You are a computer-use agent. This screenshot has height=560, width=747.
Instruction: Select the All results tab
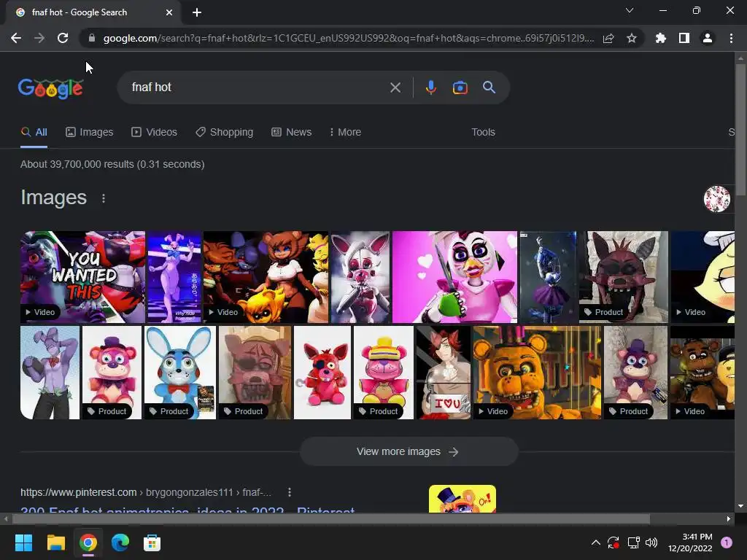[x=34, y=133]
